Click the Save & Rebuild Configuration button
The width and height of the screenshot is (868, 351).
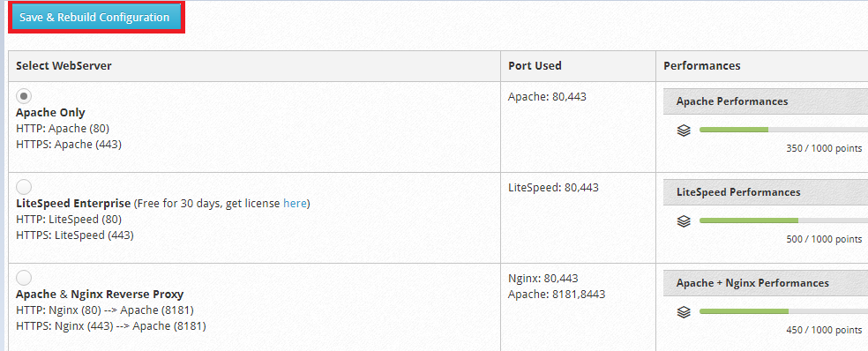point(95,17)
